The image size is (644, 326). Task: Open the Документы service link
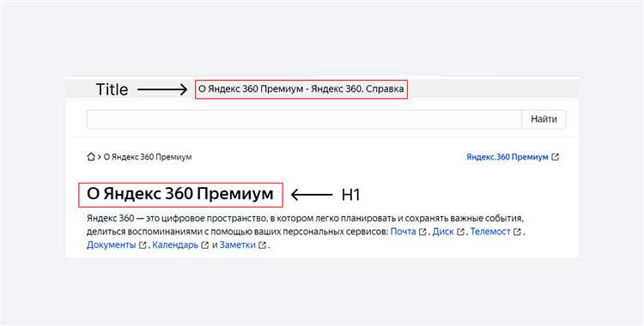click(x=111, y=245)
